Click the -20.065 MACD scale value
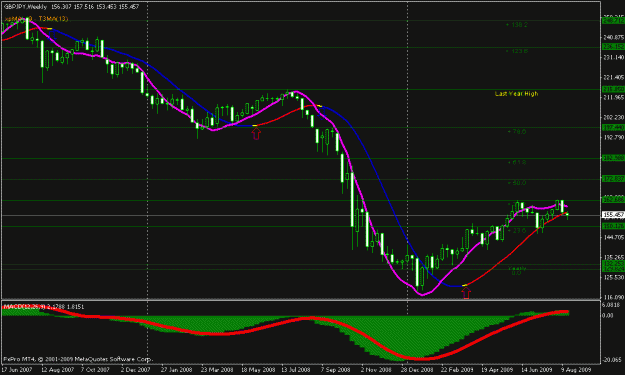 click(x=611, y=360)
